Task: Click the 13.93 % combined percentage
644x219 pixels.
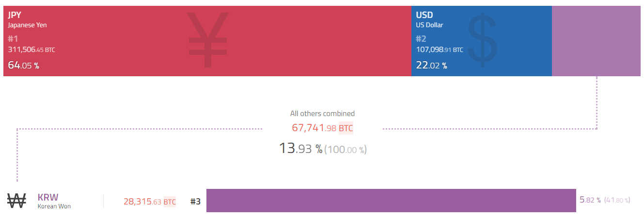Action: click(300, 149)
